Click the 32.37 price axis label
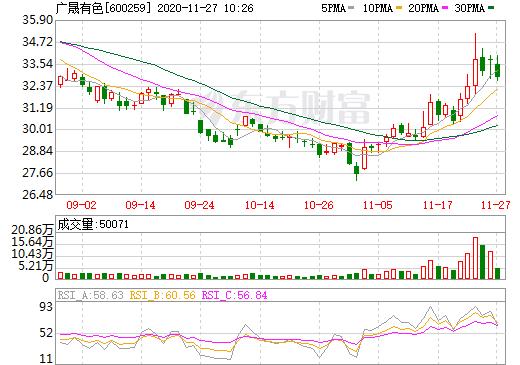 tap(37, 86)
